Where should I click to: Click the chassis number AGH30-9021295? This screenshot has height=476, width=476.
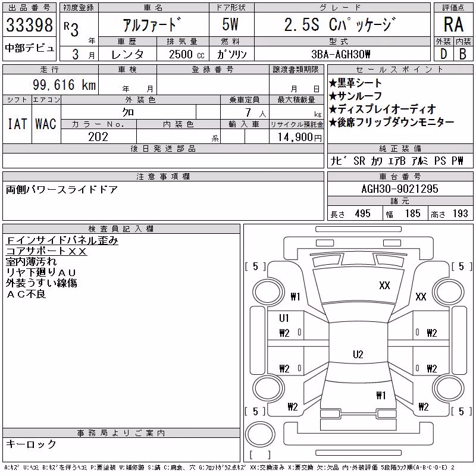tap(400, 189)
